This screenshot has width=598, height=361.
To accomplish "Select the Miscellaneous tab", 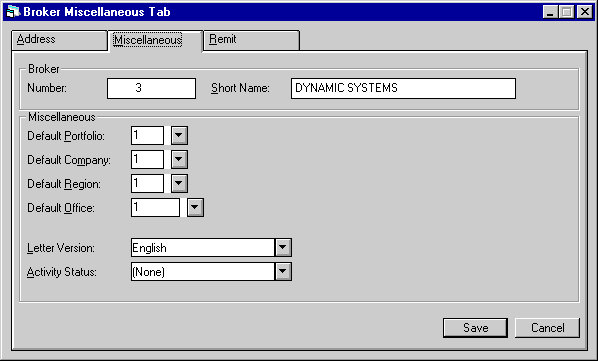I will coord(156,40).
